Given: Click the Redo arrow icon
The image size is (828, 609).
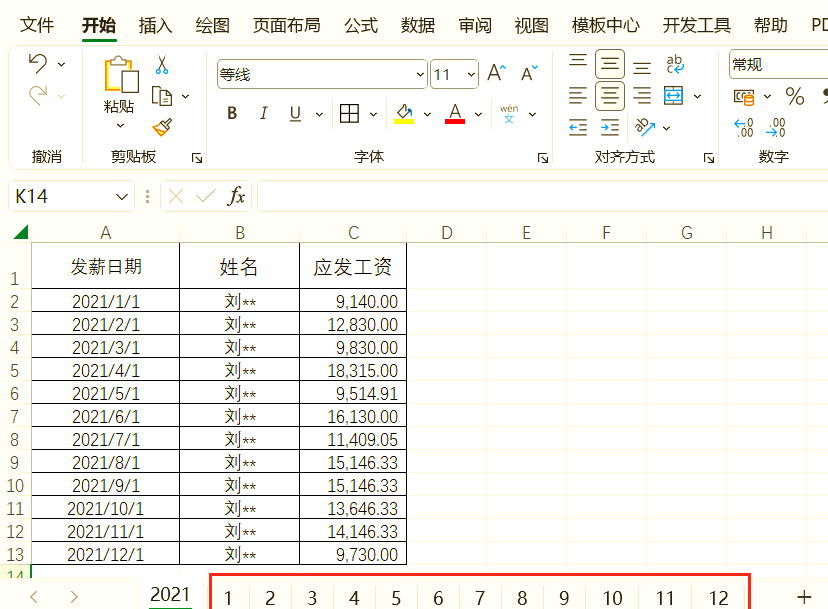Looking at the screenshot, I should [38, 96].
